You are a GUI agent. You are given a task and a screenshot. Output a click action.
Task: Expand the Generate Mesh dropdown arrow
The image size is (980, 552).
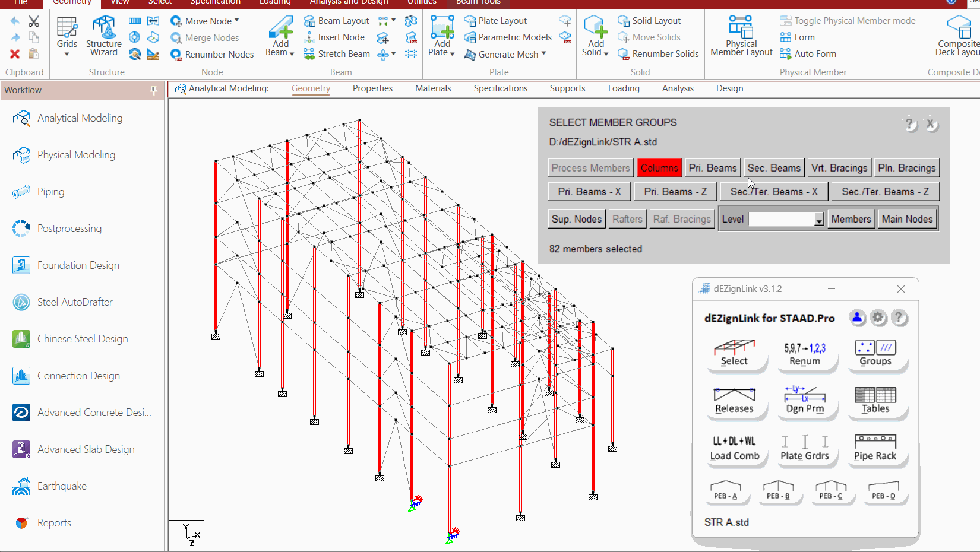pyautogui.click(x=543, y=53)
